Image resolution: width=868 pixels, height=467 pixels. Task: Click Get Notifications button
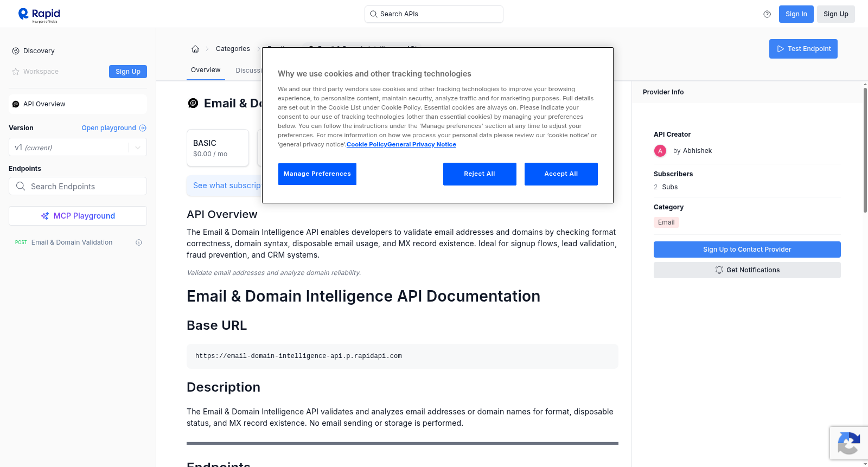click(x=747, y=270)
